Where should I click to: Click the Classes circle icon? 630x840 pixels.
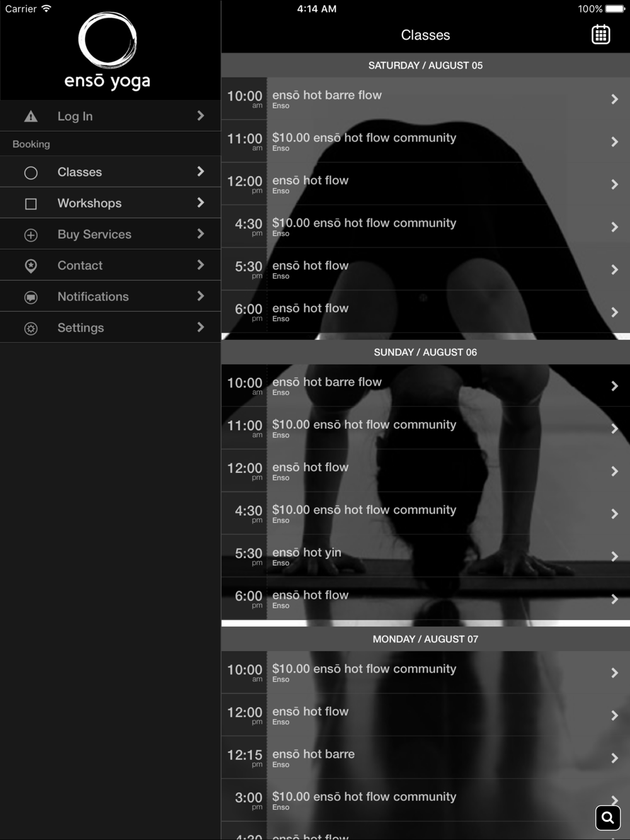tap(31, 173)
